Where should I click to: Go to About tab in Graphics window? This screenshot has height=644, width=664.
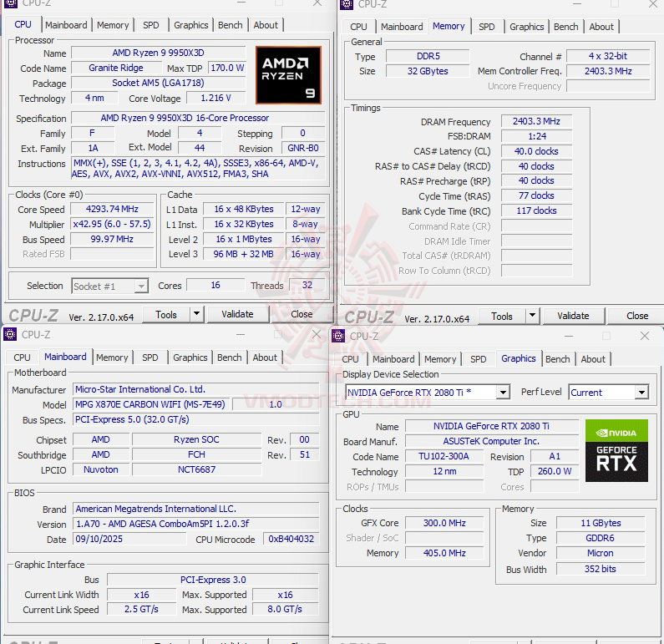tap(593, 359)
